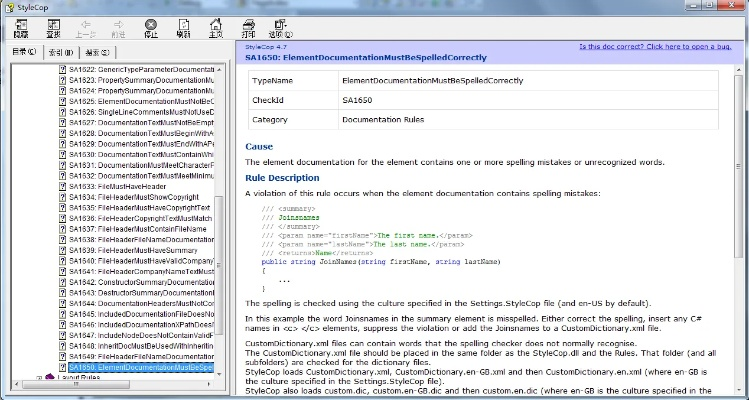Refresh the page using the Refresh icon

point(183,27)
